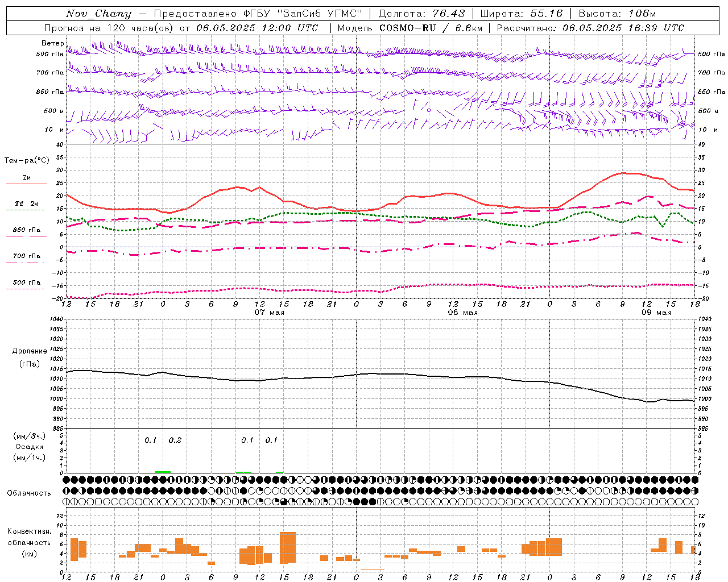Click the 09 мая date label
728x582 pixels.
(x=656, y=313)
